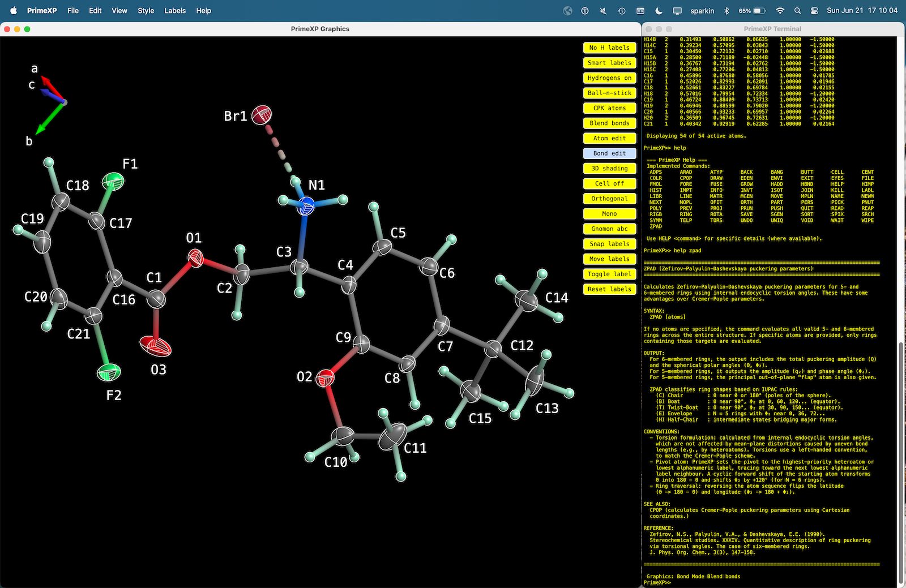
Task: Click the Gnomon abc button
Action: click(609, 229)
